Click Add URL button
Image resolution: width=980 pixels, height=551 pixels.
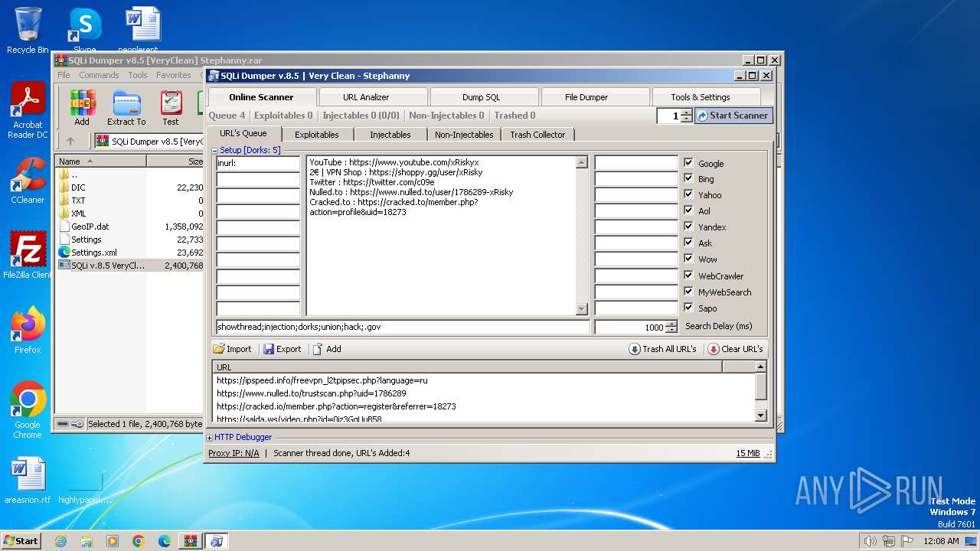point(327,349)
